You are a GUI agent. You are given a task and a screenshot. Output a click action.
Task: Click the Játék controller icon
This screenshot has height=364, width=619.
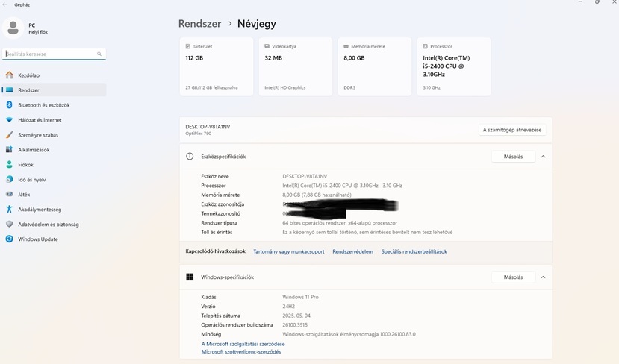click(10, 195)
